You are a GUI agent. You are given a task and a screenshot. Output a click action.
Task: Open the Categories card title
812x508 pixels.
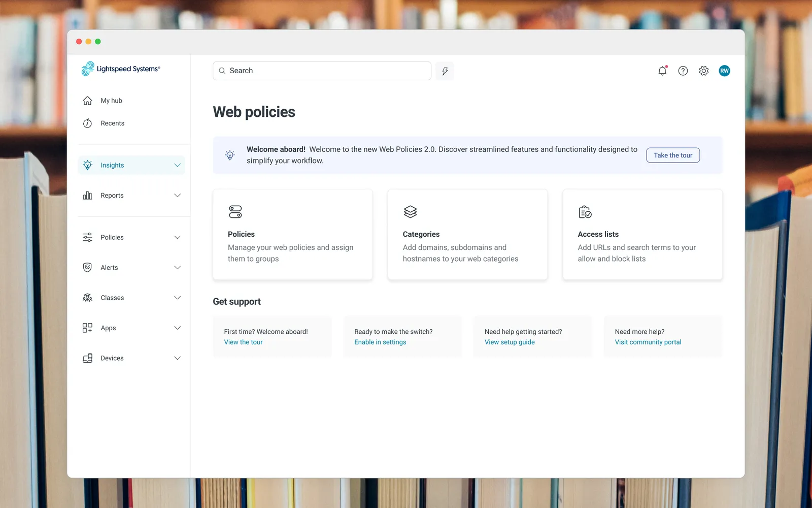(421, 234)
